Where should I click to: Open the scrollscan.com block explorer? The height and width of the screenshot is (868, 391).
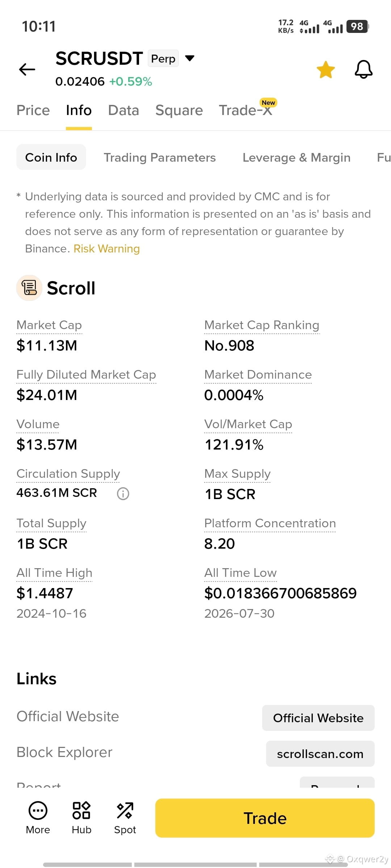pyautogui.click(x=320, y=754)
